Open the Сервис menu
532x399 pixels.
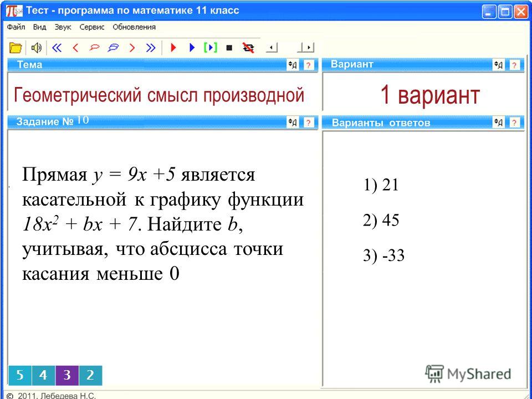pos(91,27)
